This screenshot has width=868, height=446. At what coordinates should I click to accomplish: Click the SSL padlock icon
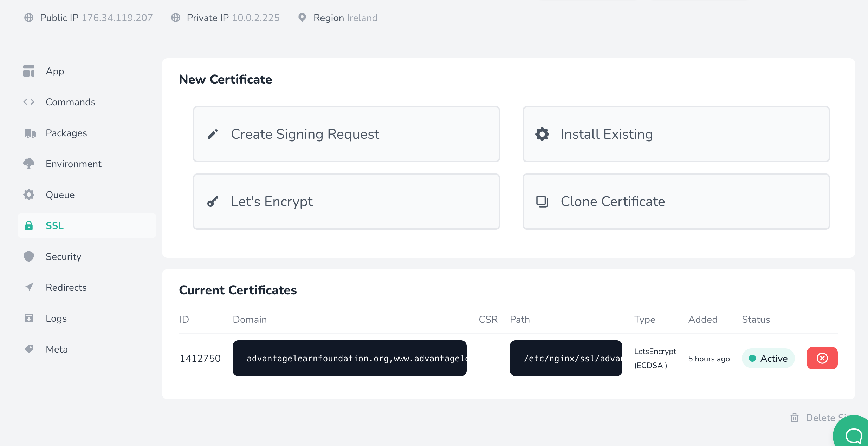click(29, 225)
